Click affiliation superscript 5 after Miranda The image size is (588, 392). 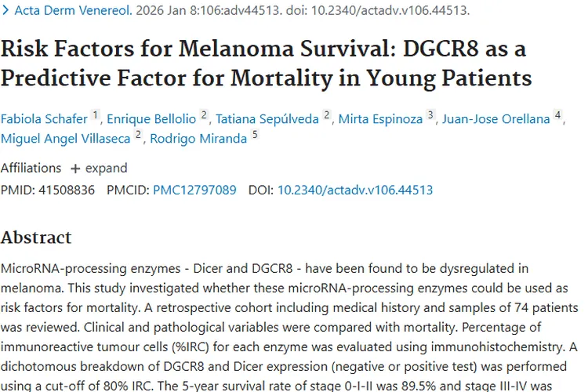tap(254, 134)
